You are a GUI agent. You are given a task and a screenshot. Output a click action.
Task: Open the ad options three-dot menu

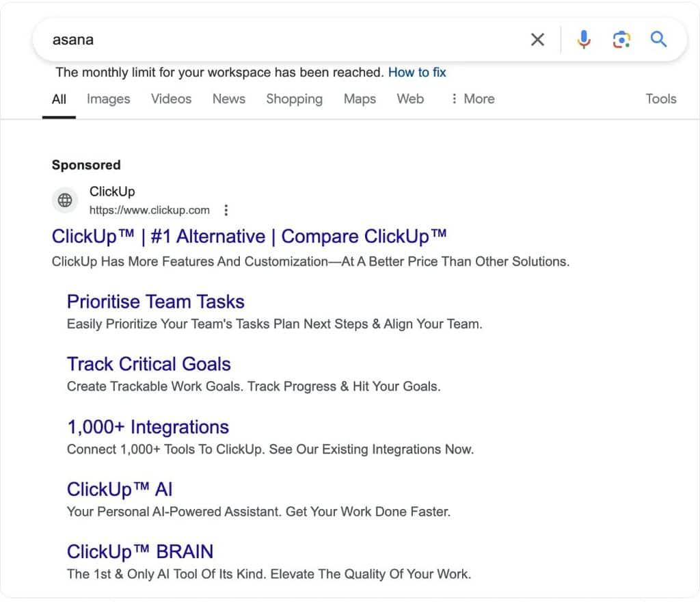(x=226, y=210)
